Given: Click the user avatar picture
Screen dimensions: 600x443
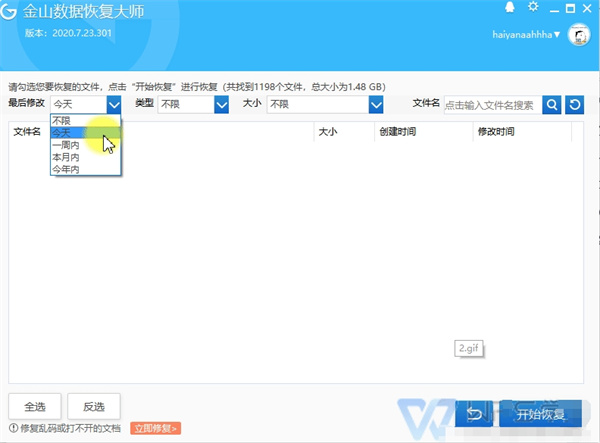Looking at the screenshot, I should pos(579,35).
